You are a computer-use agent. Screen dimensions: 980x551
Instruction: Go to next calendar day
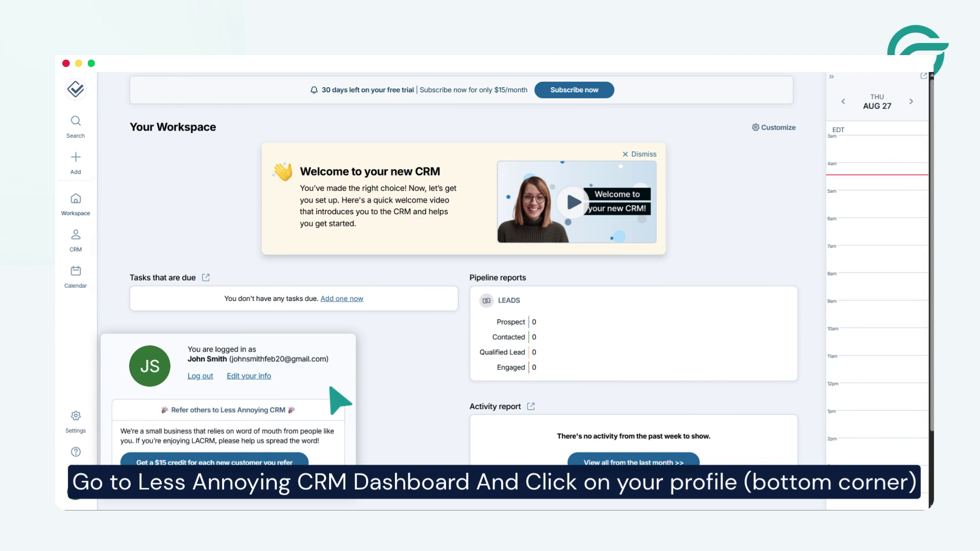(x=911, y=102)
